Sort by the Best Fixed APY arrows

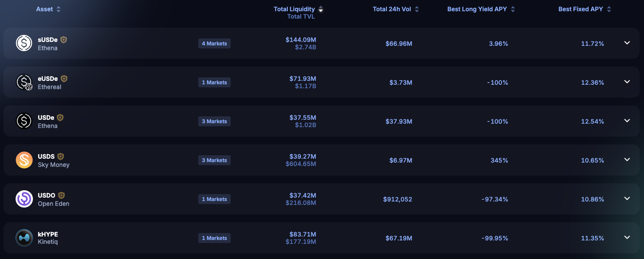[609, 10]
